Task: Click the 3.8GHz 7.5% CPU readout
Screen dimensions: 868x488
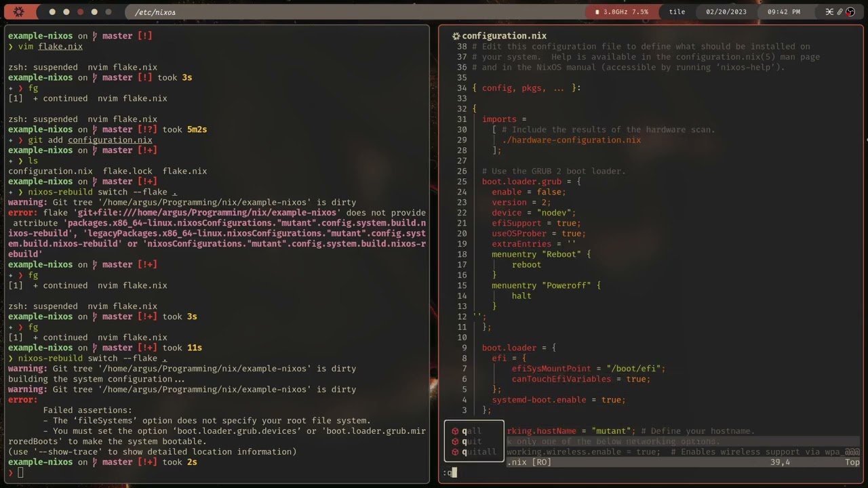Action: click(x=626, y=12)
